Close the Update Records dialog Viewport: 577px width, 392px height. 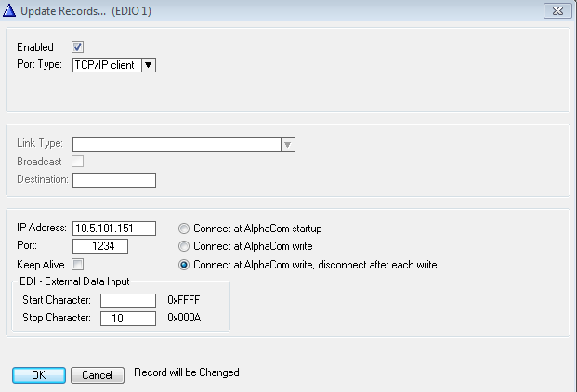coord(557,10)
